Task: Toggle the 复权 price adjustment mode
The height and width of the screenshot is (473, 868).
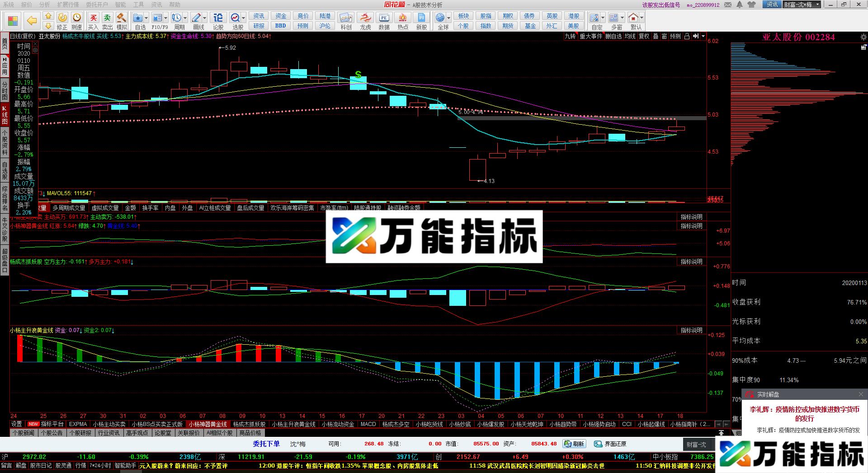Action: 644,37
